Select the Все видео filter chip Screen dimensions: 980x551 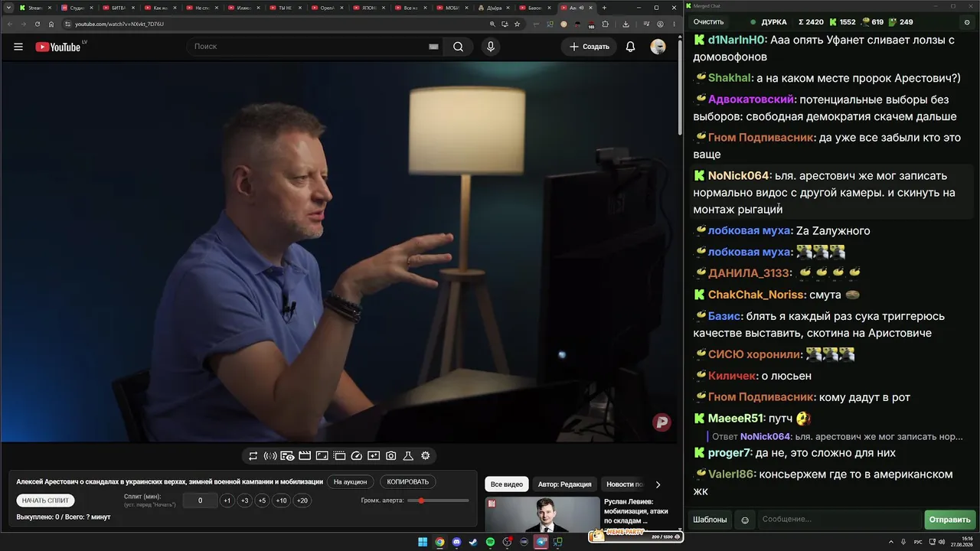coord(507,484)
